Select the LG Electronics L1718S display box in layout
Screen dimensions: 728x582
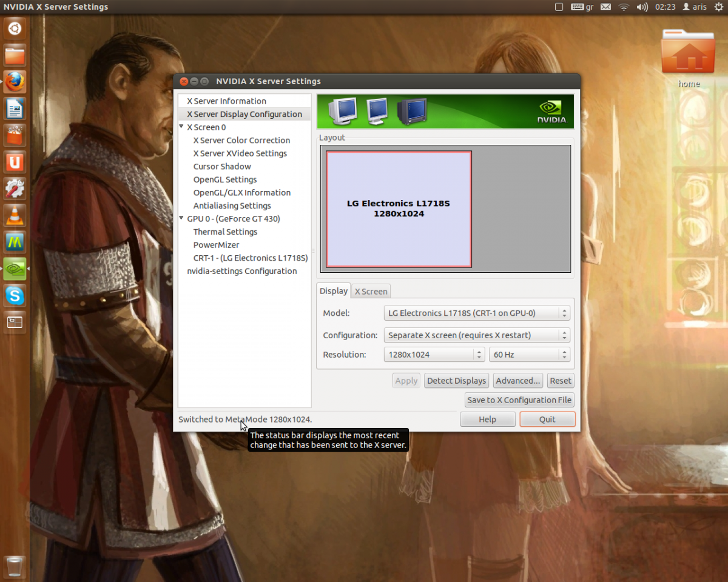tap(399, 209)
